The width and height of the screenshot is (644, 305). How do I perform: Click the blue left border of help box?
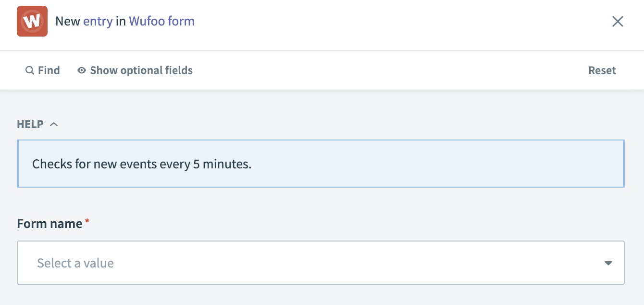tap(18, 164)
